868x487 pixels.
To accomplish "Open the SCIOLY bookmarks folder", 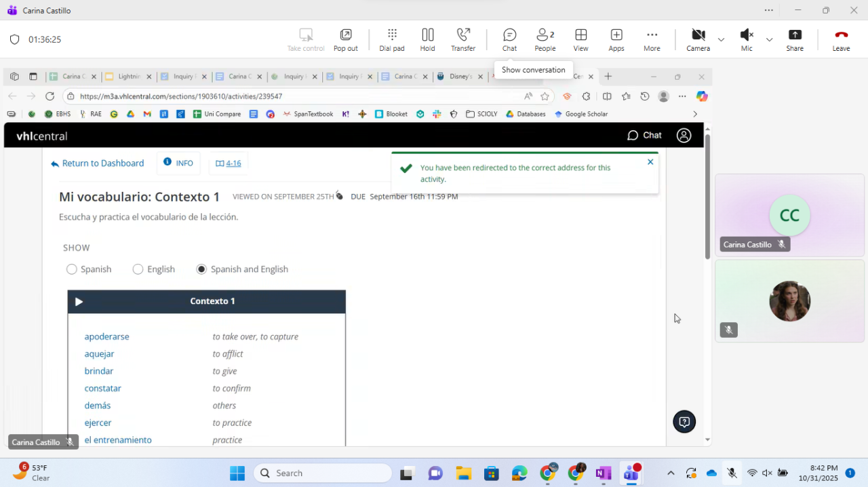I will (481, 114).
